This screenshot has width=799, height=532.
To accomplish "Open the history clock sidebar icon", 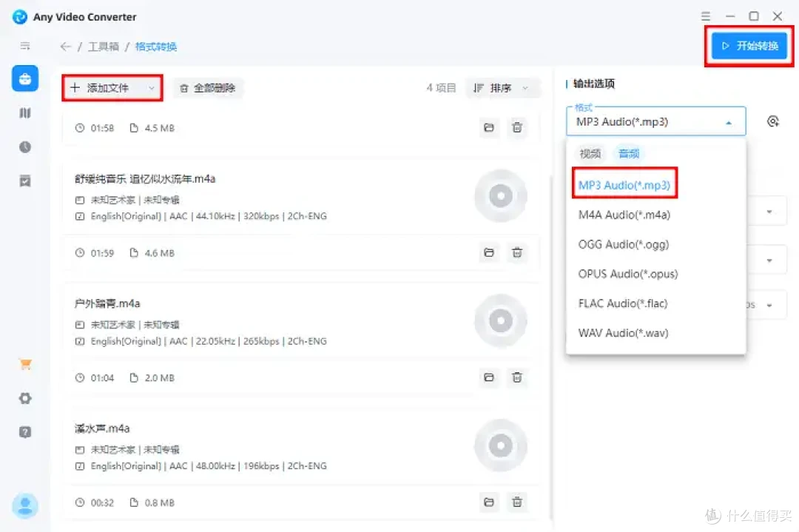I will tap(25, 147).
